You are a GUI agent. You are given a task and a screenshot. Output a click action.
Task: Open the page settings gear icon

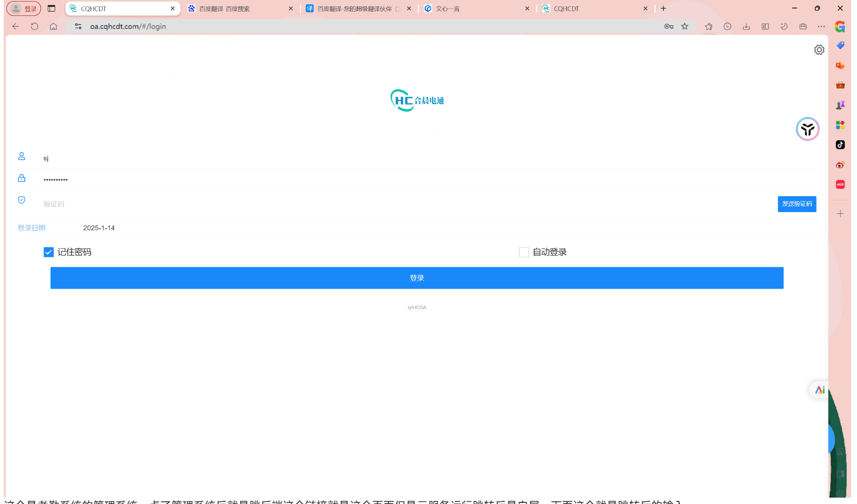point(819,50)
